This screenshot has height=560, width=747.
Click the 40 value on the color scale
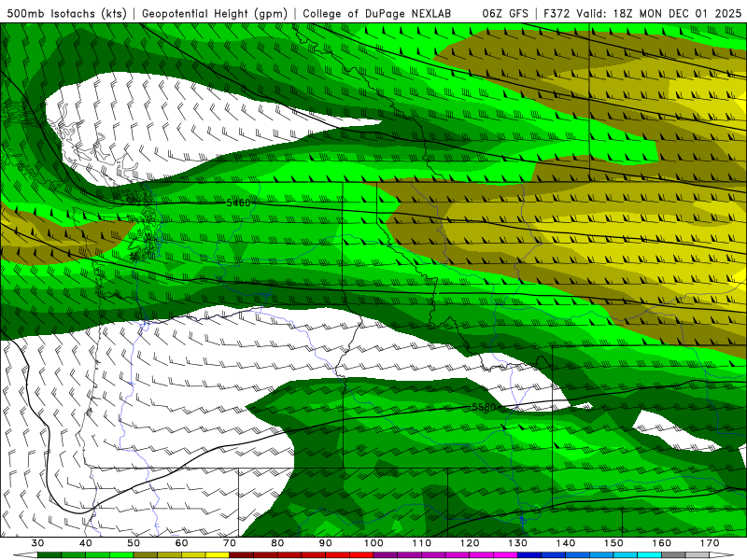click(85, 543)
